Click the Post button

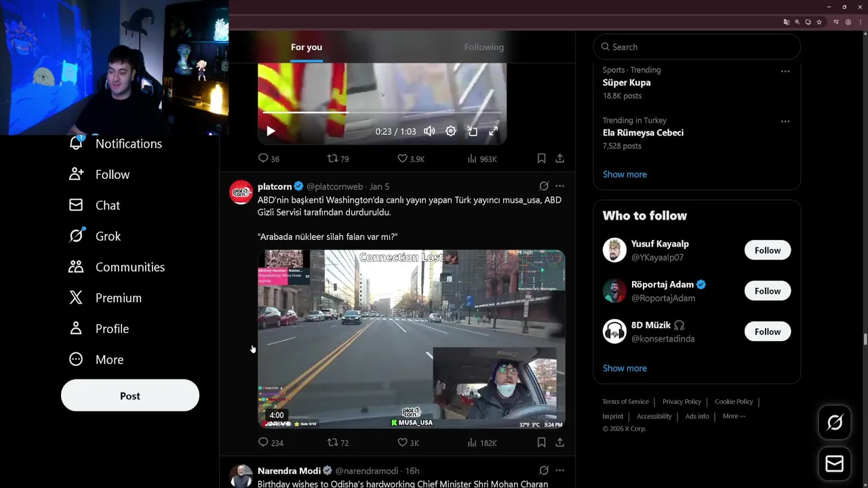[130, 396]
